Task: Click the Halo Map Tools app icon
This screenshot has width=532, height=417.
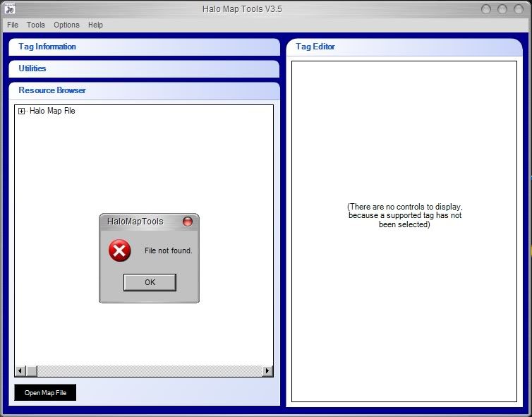Action: (10, 8)
